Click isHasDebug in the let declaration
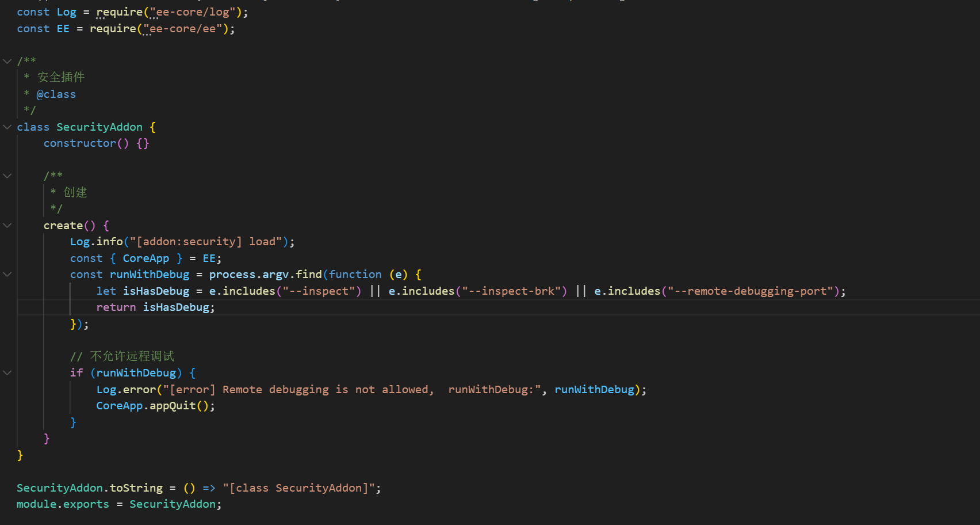The image size is (980, 525). coord(156,291)
